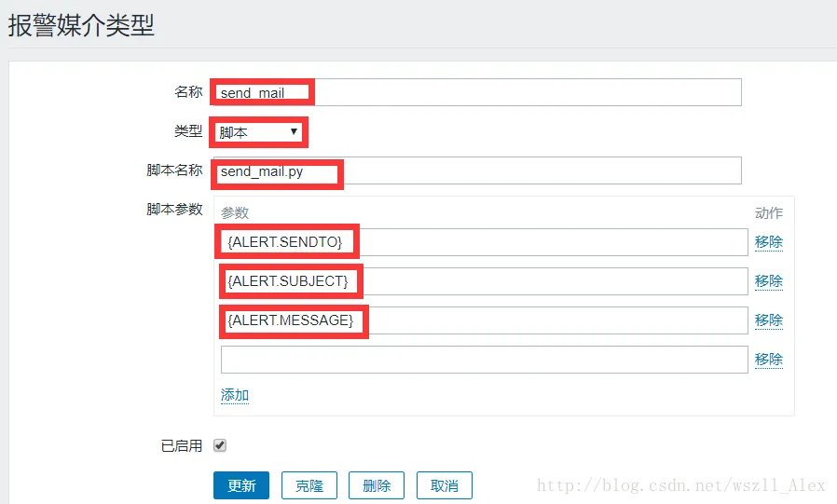This screenshot has height=504, width=837.
Task: Focus the 脚本名称 field with send_mail.py
Action: click(476, 171)
